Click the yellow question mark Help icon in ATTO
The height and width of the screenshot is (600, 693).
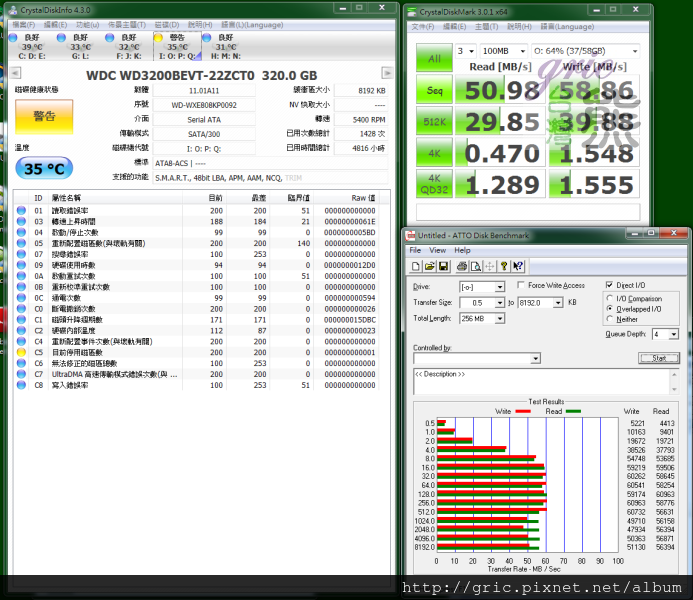point(504,266)
